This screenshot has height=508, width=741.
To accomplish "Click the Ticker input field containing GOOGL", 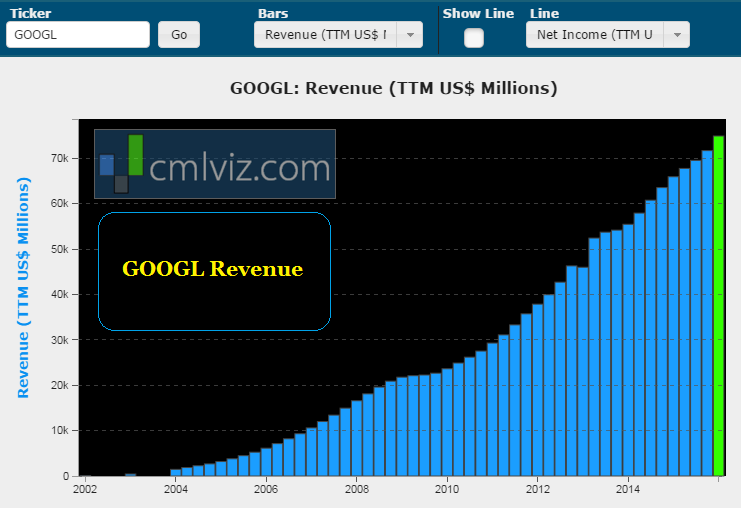I will point(78,34).
